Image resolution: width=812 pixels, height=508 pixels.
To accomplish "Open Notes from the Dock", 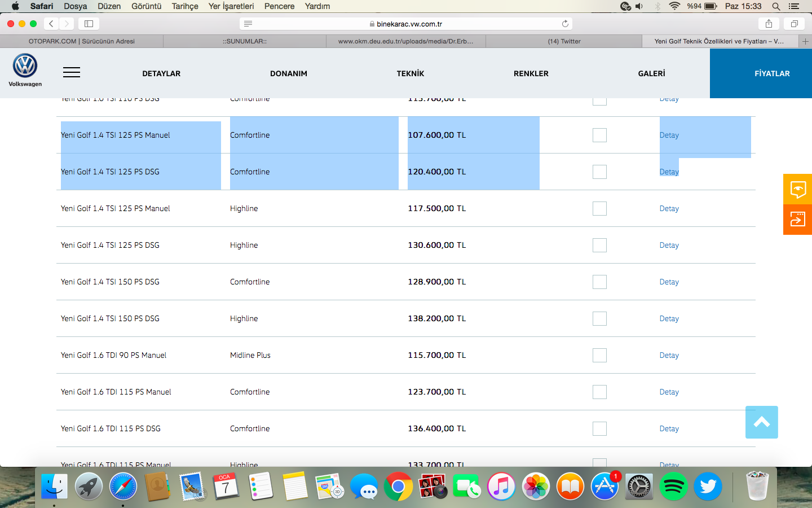I will coord(295,487).
